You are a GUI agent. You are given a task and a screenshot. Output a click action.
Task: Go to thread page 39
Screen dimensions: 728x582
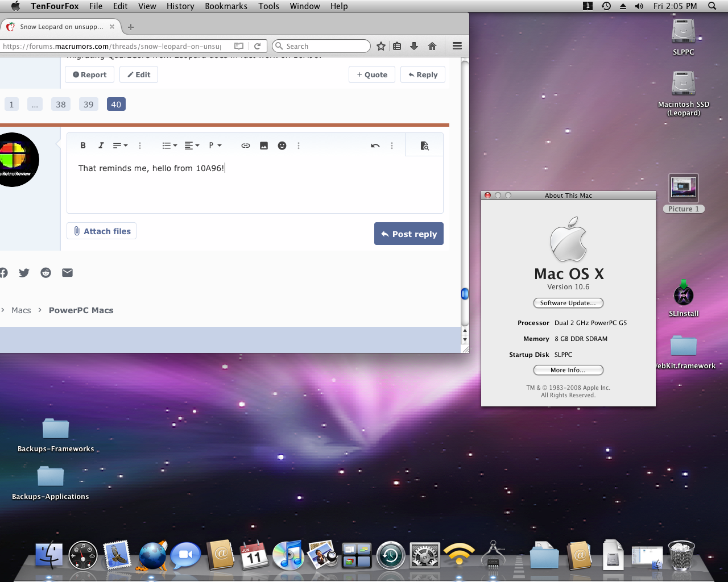click(89, 104)
